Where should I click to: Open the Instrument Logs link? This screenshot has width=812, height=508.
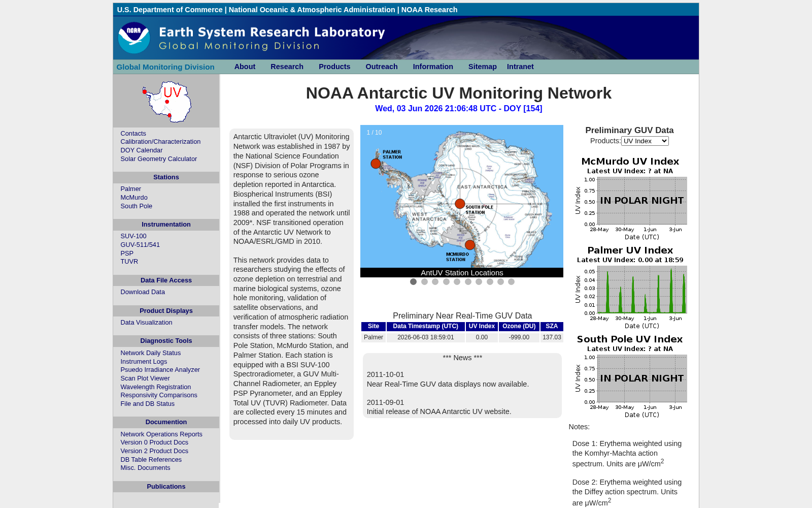(144, 362)
